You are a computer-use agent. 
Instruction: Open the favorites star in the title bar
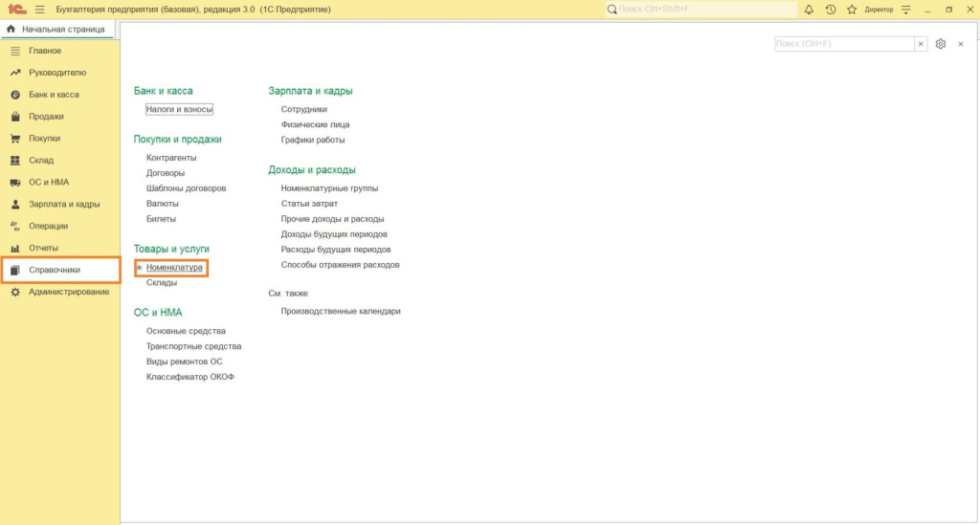pos(851,10)
